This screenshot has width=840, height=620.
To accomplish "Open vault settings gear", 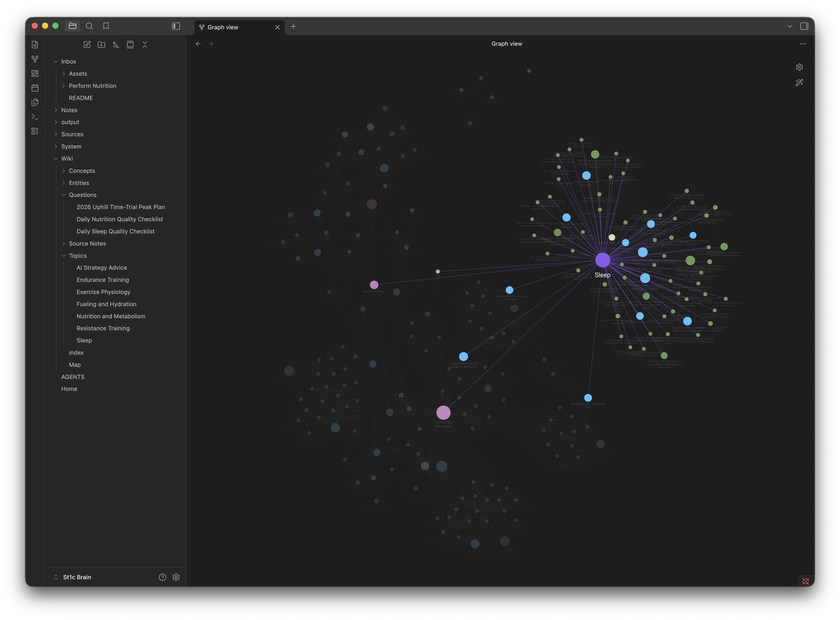I will (x=176, y=577).
